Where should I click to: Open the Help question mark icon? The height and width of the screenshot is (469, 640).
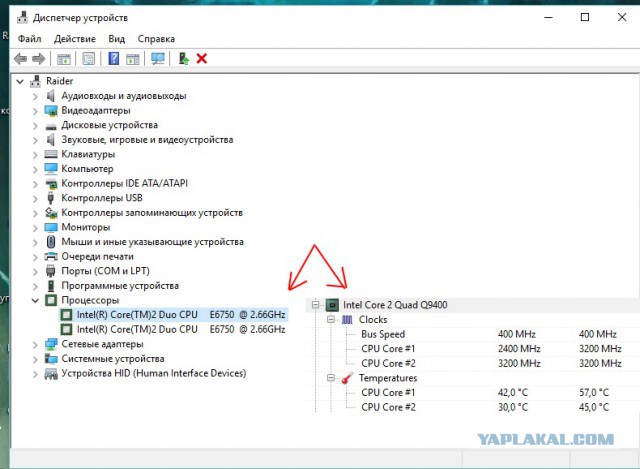pos(113,58)
